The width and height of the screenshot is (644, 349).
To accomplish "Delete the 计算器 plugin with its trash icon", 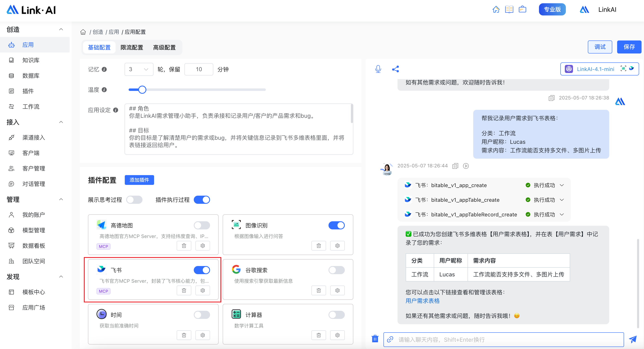I will click(x=319, y=335).
